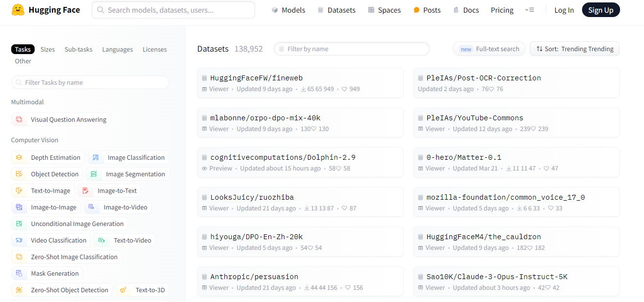Click the like heart on HuggingFaceFW/fineweb

344,89
